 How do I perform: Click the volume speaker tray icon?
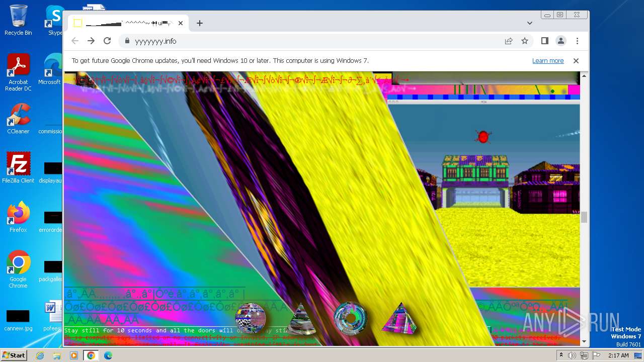[x=572, y=355]
